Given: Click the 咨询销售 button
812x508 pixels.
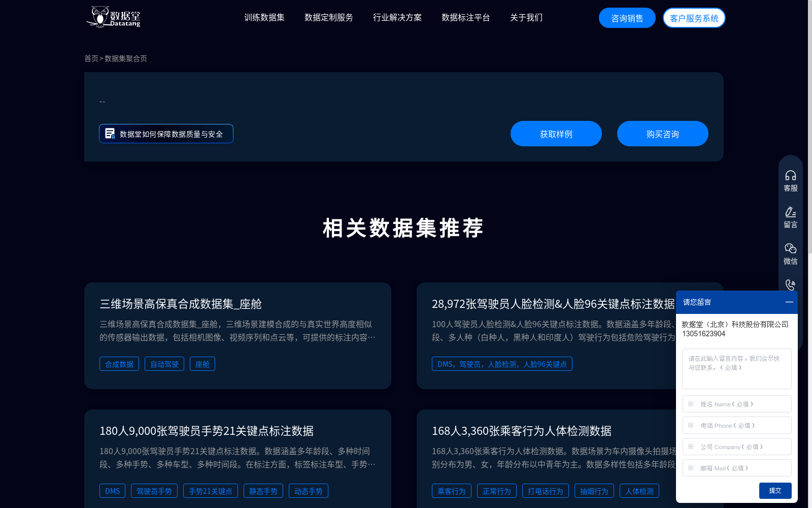Looking at the screenshot, I should click(x=627, y=18).
